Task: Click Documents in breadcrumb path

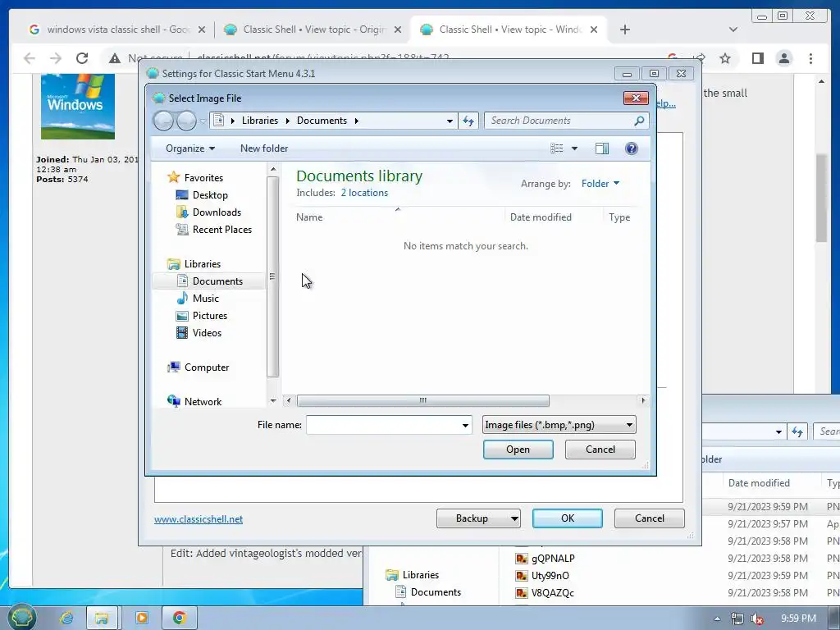Action: pos(322,121)
